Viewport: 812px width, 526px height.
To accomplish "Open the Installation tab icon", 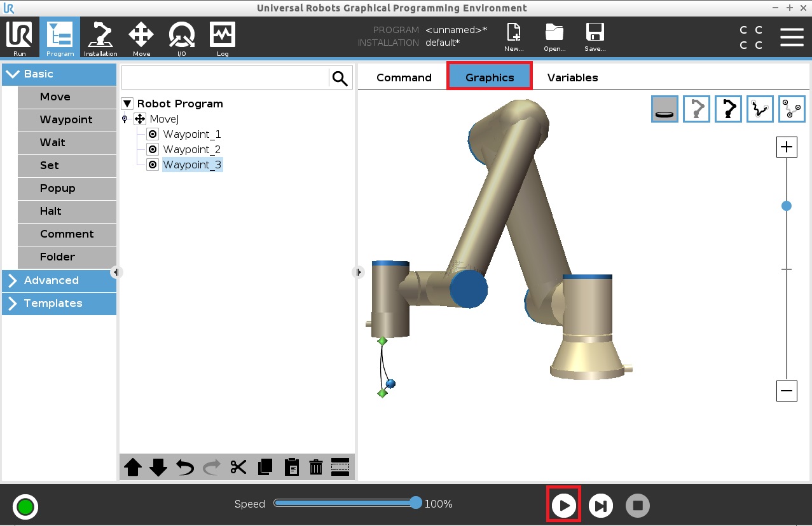I will [x=100, y=38].
